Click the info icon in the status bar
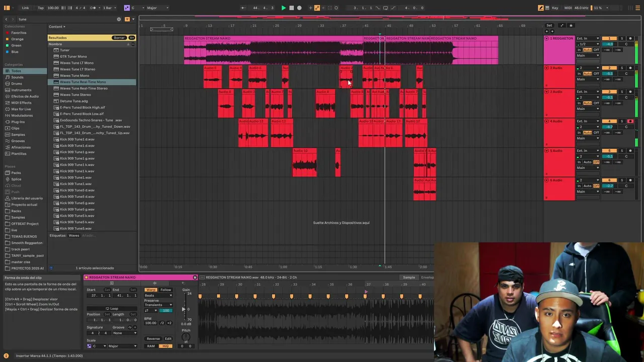 [x=6, y=355]
